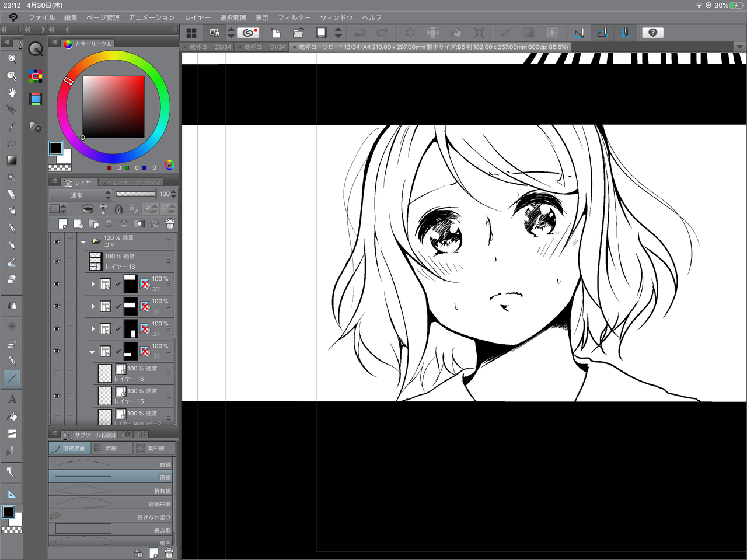Screen dimensions: 747x560
Task: Open the レイヤー menu
Action: pos(197,17)
